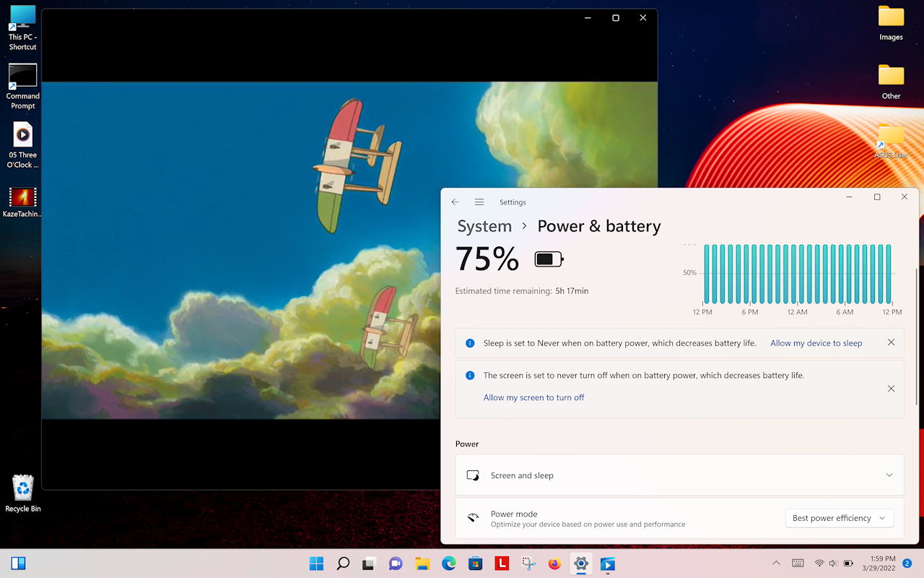Screen dimensions: 924x578
Task: Click the Estimated time remaining text
Action: click(x=521, y=291)
